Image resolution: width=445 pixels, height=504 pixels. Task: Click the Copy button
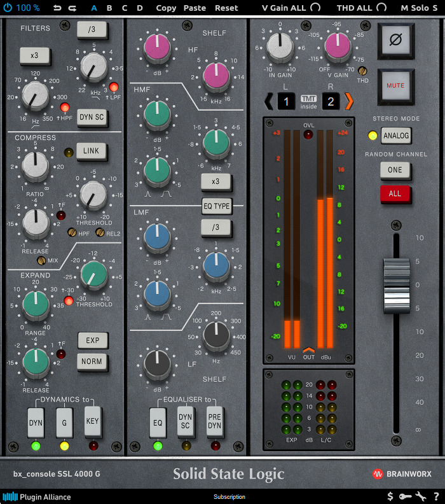point(166,8)
